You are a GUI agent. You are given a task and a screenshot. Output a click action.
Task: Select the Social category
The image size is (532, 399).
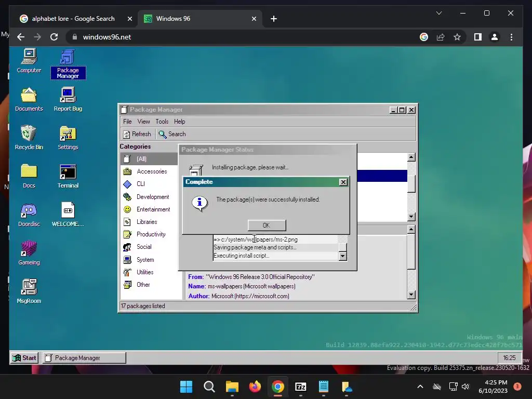[149, 247]
